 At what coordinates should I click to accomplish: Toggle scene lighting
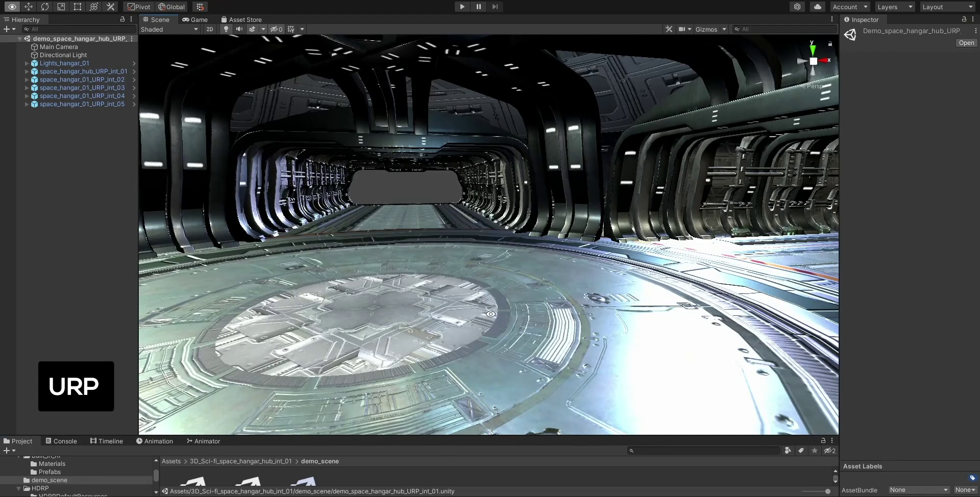(x=226, y=29)
